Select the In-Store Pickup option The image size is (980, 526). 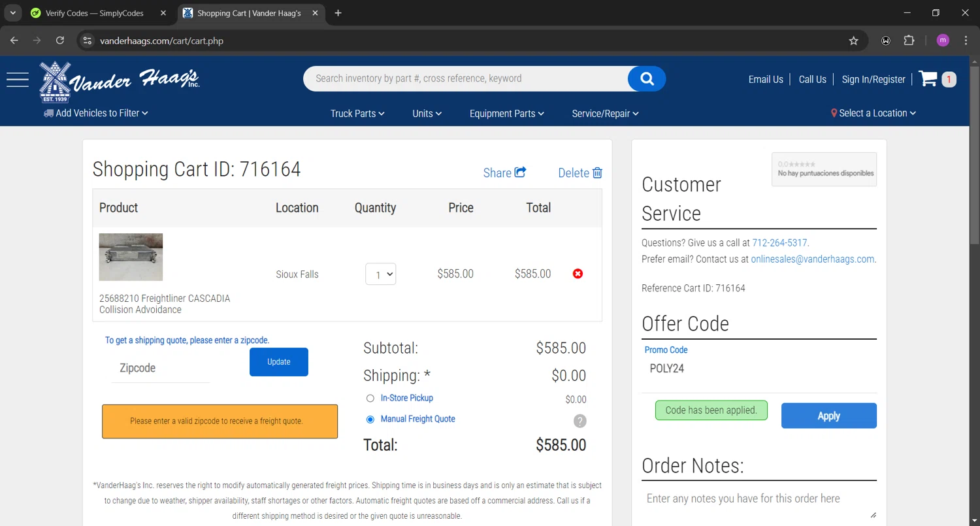click(x=370, y=398)
